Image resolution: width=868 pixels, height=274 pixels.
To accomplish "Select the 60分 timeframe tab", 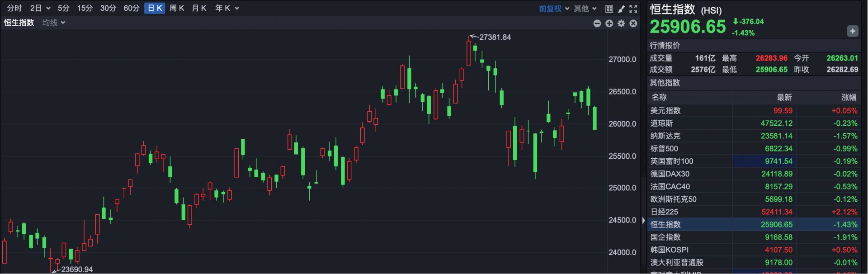I will [x=131, y=8].
